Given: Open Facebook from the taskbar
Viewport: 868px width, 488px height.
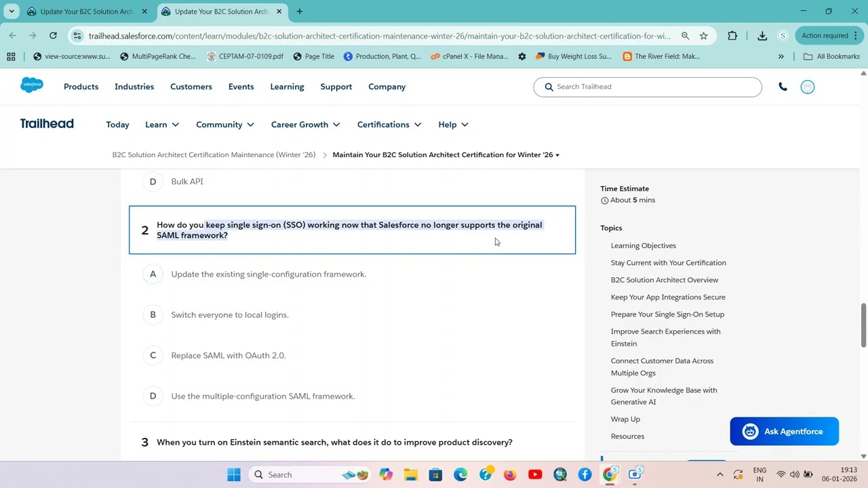Looking at the screenshot, I should pos(585,474).
